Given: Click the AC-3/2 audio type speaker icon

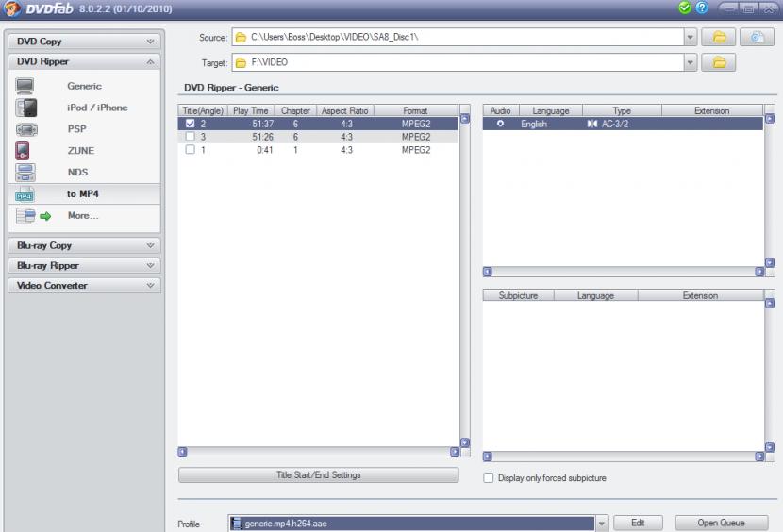Looking at the screenshot, I should point(592,124).
